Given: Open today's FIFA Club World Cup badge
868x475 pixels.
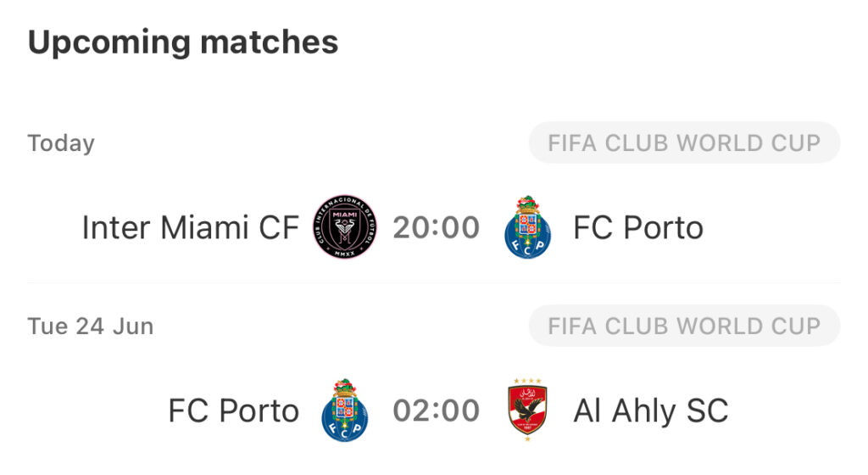Looking at the screenshot, I should pyautogui.click(x=684, y=142).
